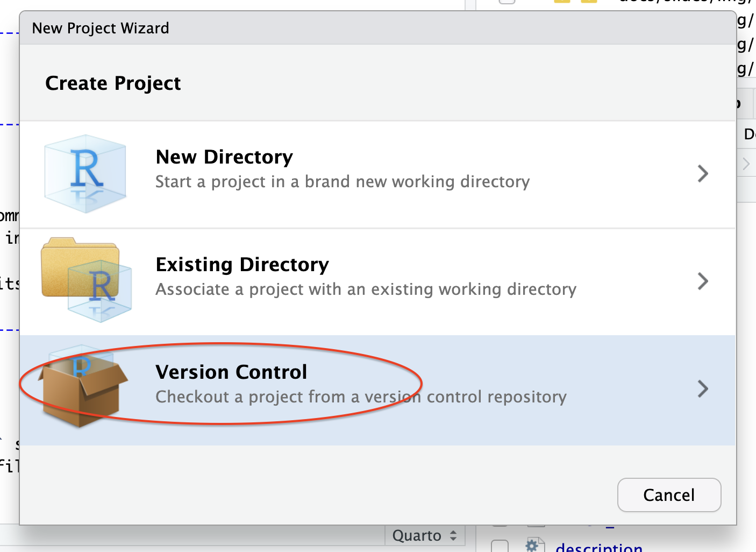Image resolution: width=756 pixels, height=552 pixels.
Task: Expand the Version Control chevron arrow
Action: (702, 389)
